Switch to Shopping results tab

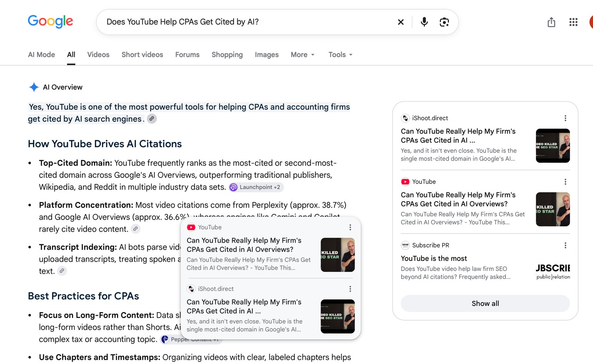pyautogui.click(x=227, y=55)
